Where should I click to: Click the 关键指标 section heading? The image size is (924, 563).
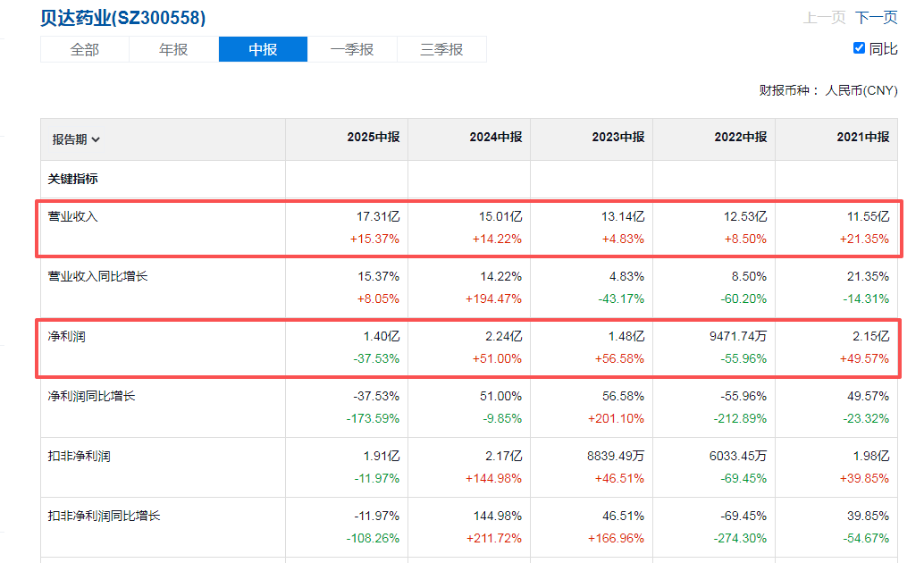point(73,179)
